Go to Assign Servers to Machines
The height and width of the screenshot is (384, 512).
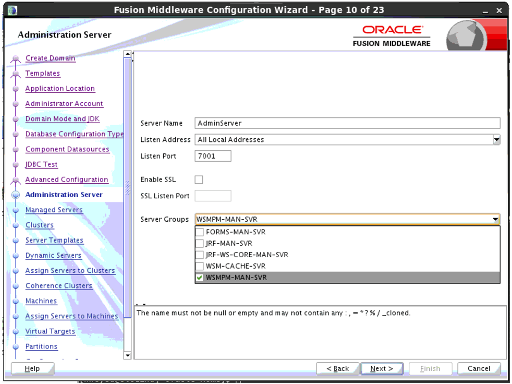(72, 316)
